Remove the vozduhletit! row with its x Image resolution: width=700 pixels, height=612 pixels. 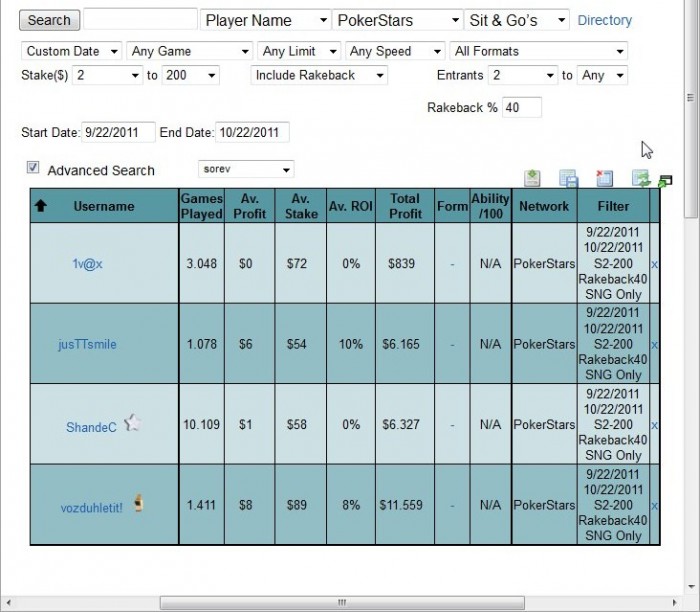tap(654, 505)
